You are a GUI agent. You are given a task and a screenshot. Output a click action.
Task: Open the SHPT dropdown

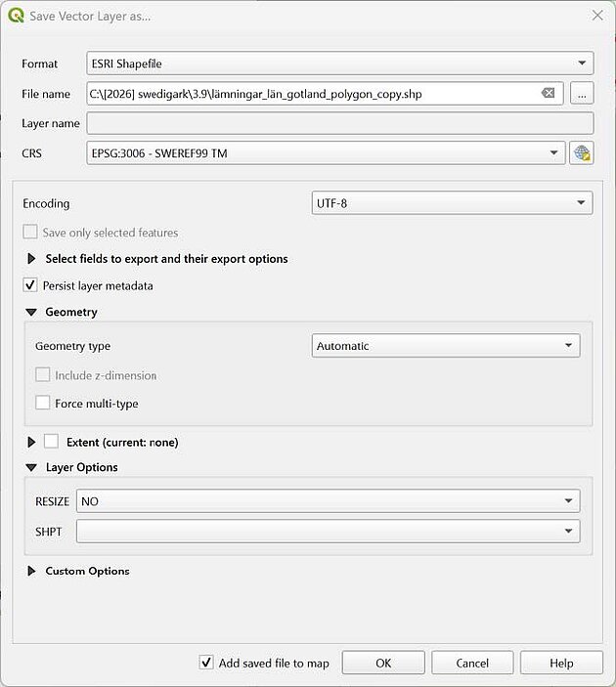click(328, 532)
